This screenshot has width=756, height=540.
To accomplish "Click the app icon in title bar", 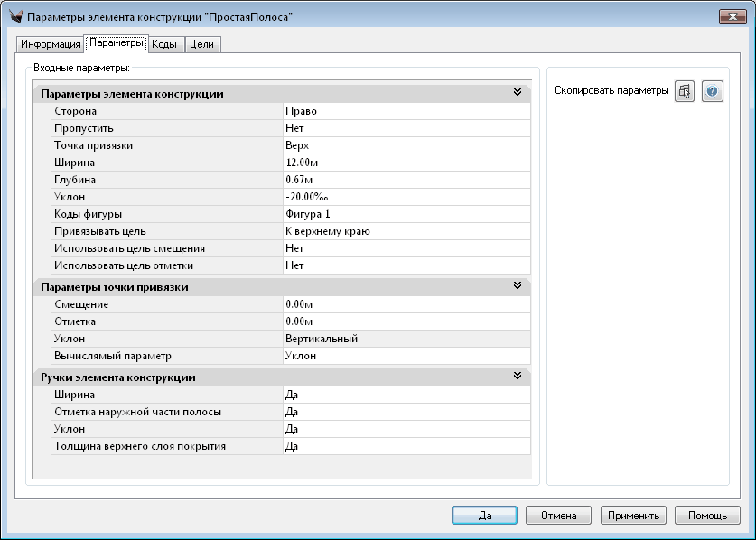I will [x=15, y=17].
